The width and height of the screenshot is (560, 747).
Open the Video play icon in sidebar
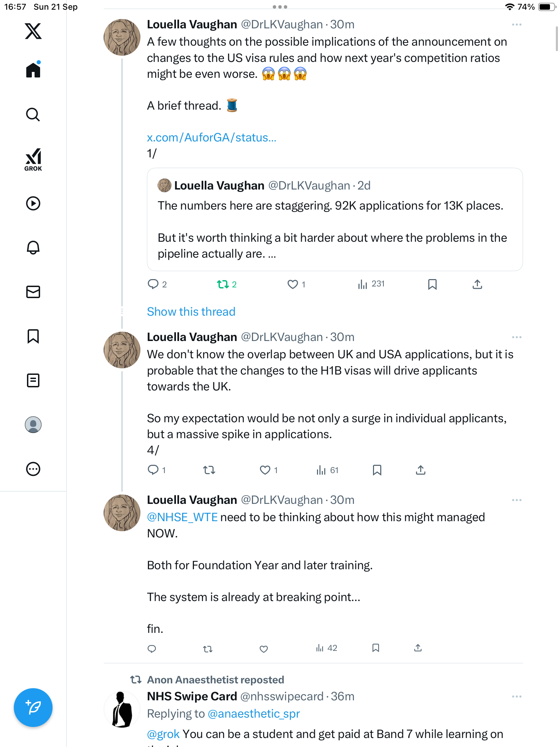point(33,203)
